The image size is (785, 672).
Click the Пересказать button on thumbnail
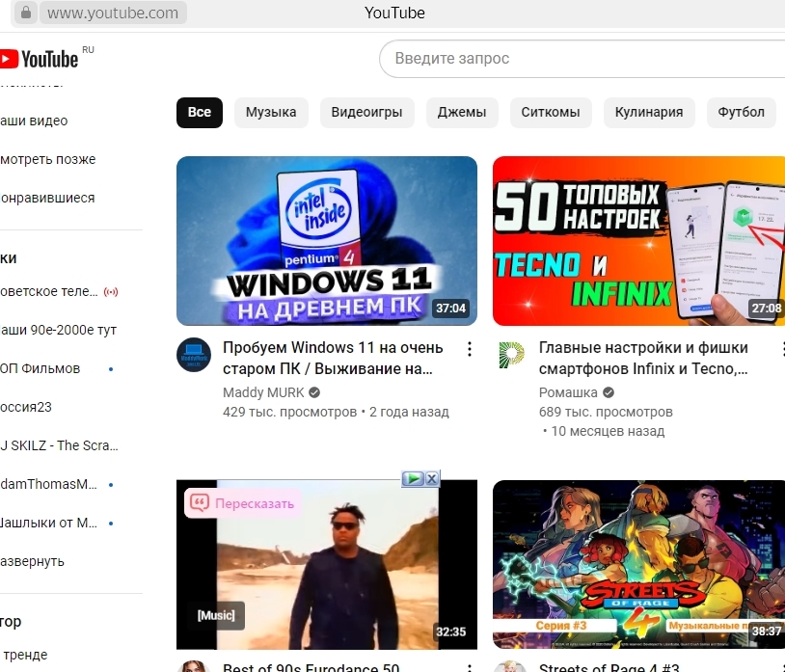(x=243, y=503)
